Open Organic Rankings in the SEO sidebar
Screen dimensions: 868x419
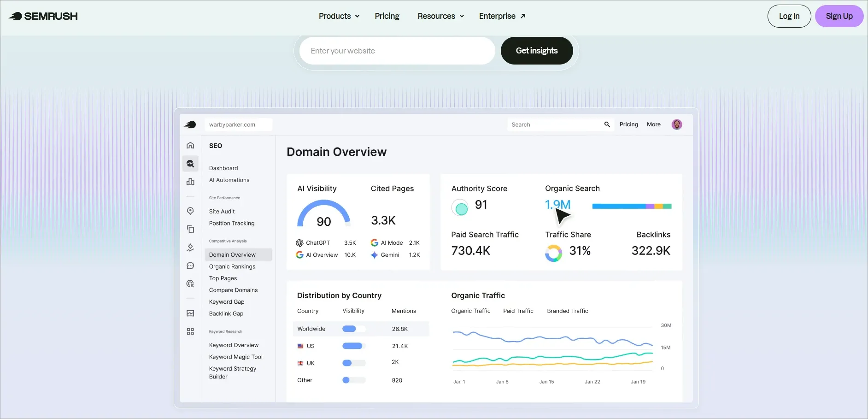(x=232, y=266)
